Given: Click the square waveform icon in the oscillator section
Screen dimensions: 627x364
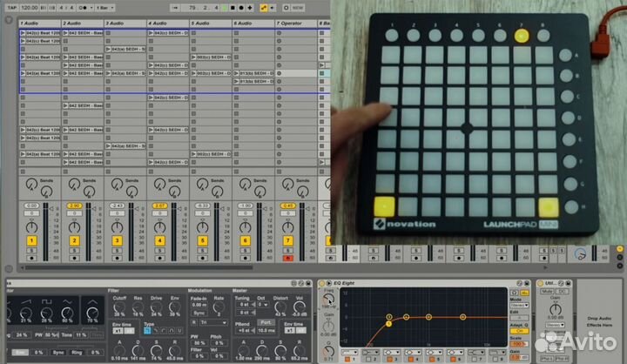Looking at the screenshot, I should tap(47, 301).
